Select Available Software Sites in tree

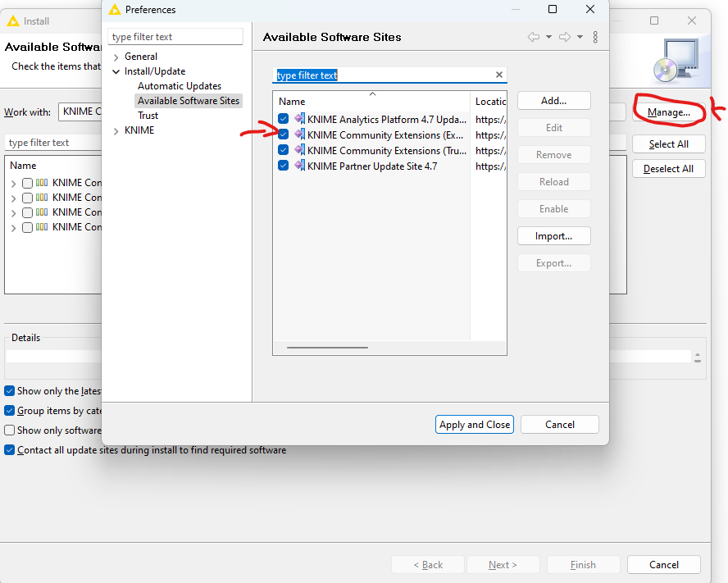189,101
